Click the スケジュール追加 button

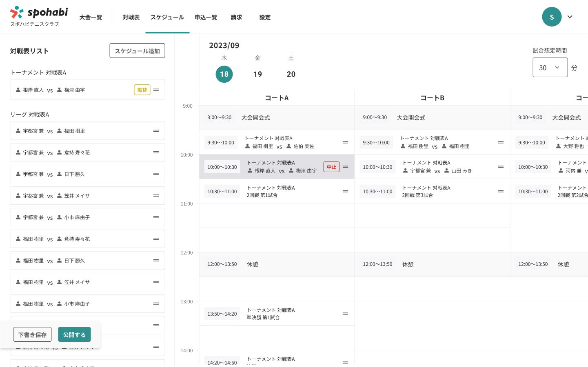[x=137, y=51]
